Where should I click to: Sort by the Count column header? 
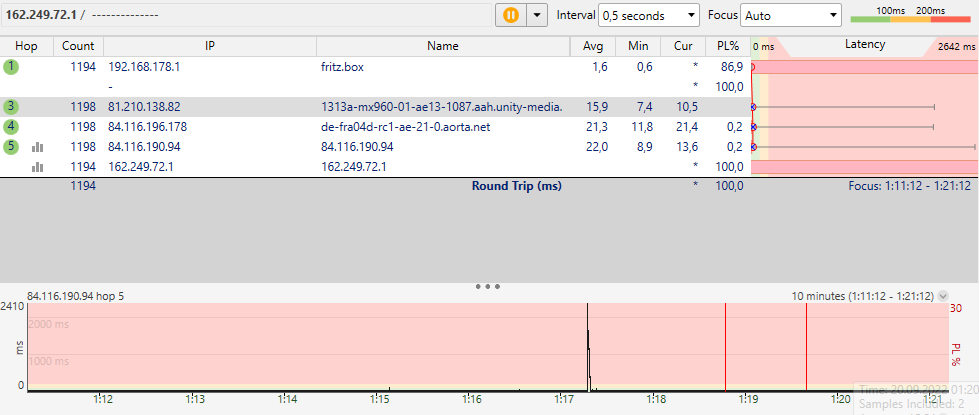[x=79, y=46]
